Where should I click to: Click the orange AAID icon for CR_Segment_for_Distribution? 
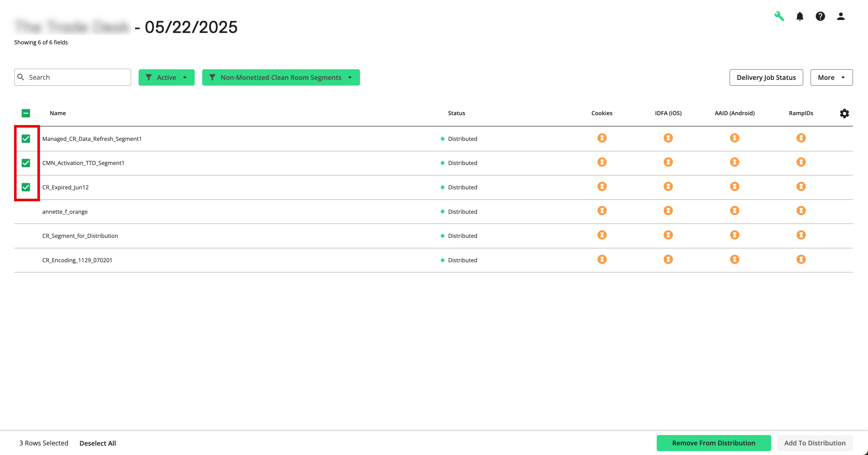[x=735, y=235]
